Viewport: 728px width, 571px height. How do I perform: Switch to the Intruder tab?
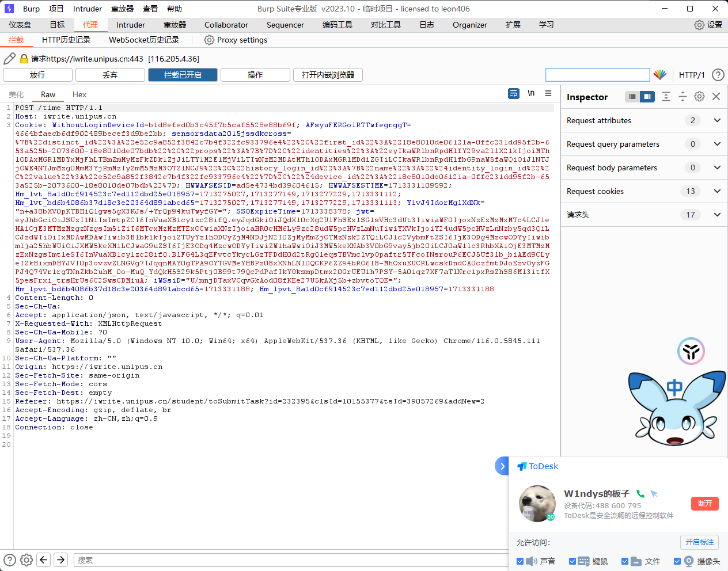pos(131,25)
